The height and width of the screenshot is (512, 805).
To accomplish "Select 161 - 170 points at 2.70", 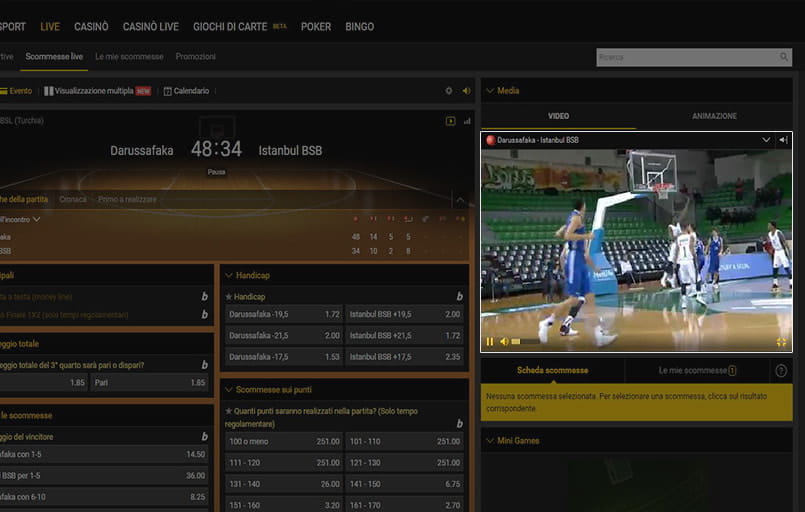I will pos(405,505).
